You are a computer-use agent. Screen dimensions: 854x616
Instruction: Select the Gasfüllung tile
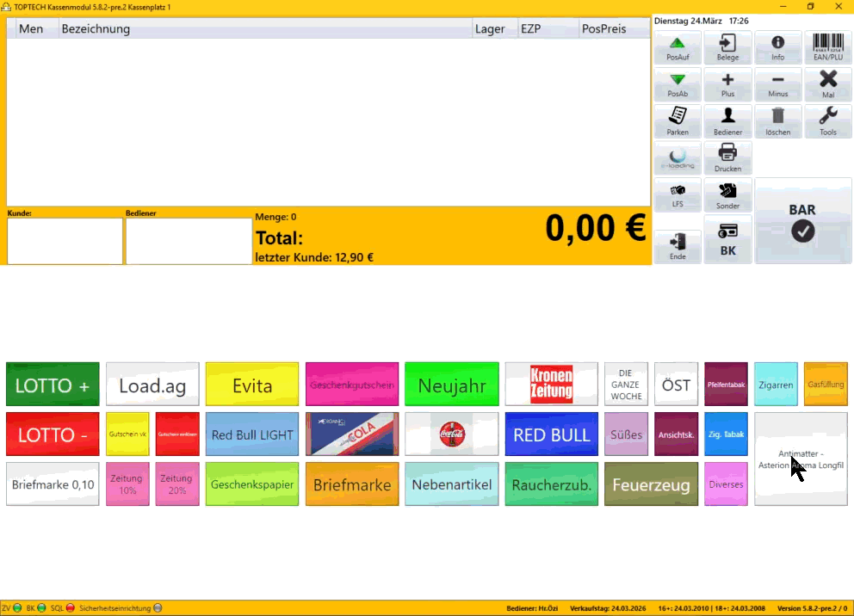[x=826, y=385]
